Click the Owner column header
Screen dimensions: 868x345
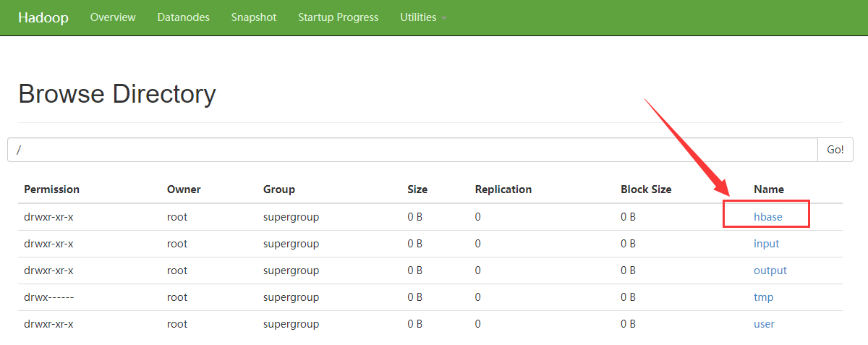click(x=184, y=189)
